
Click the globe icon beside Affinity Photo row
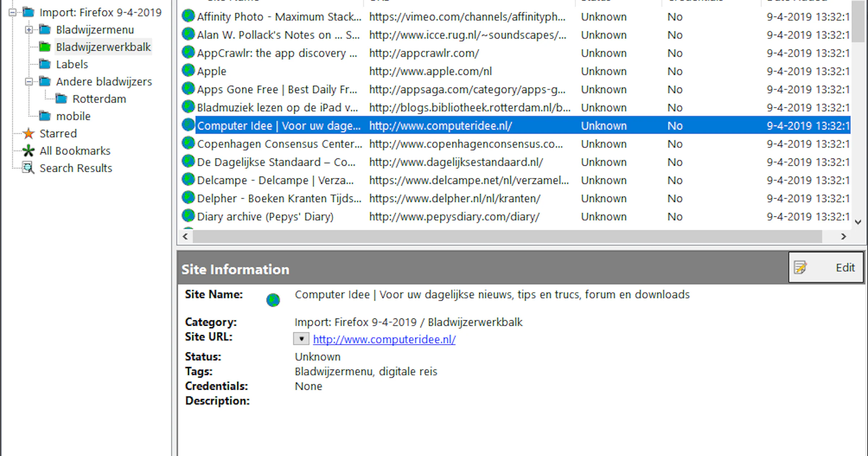[x=188, y=16]
